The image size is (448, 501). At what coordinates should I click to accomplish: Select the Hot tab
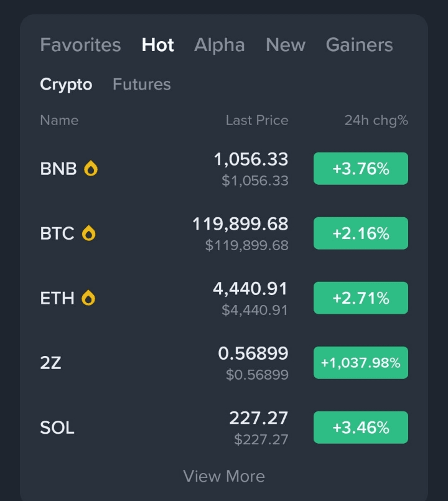click(158, 45)
